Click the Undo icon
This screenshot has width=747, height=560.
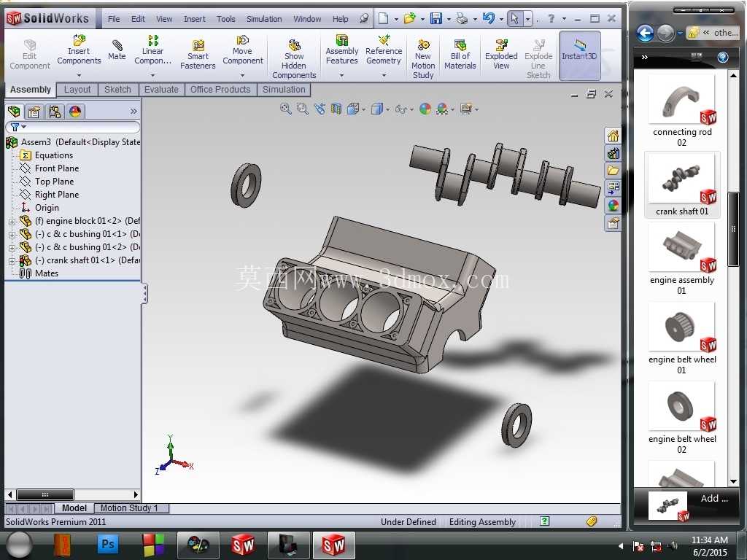(488, 18)
